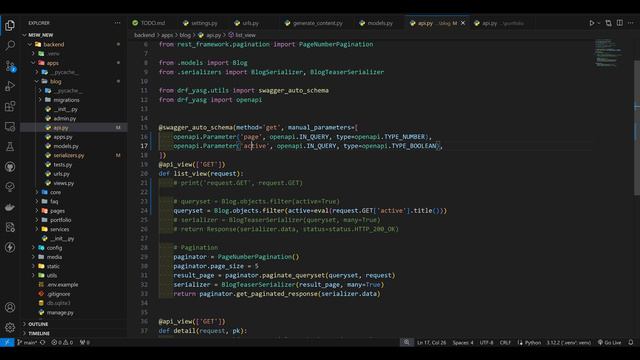Click the Open Changes icon in editor toolbar
Screen dimensions: 640x360
click(609, 23)
